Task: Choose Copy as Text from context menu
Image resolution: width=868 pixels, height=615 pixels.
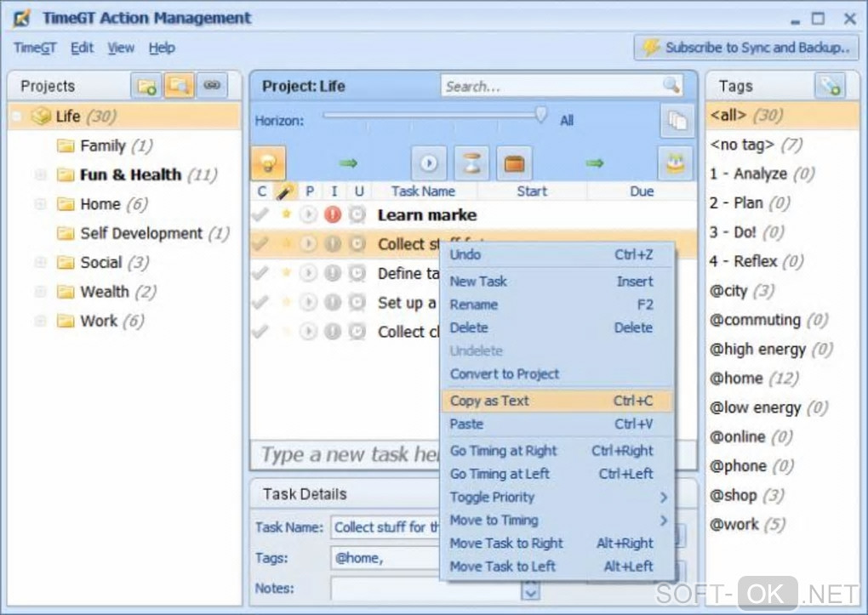Action: (x=557, y=401)
